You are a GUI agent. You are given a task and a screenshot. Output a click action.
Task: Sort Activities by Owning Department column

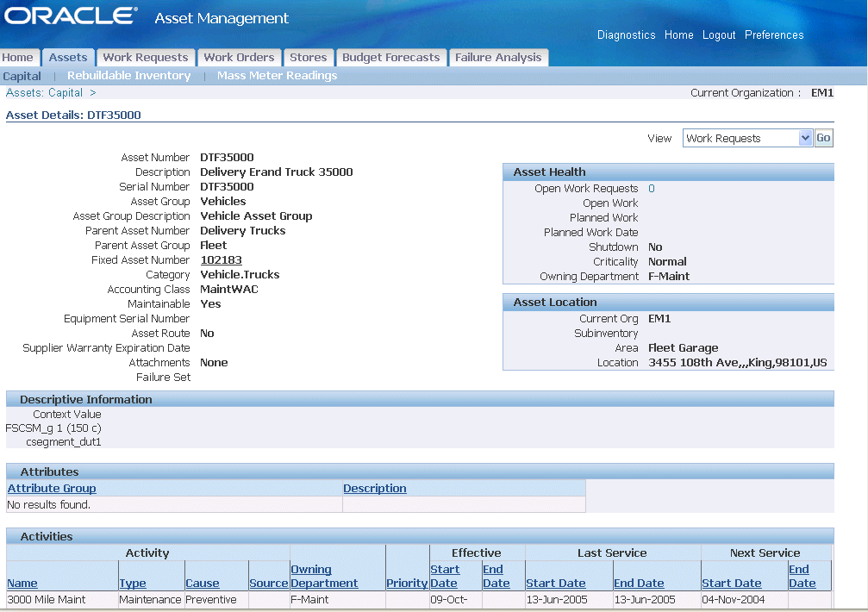point(324,576)
